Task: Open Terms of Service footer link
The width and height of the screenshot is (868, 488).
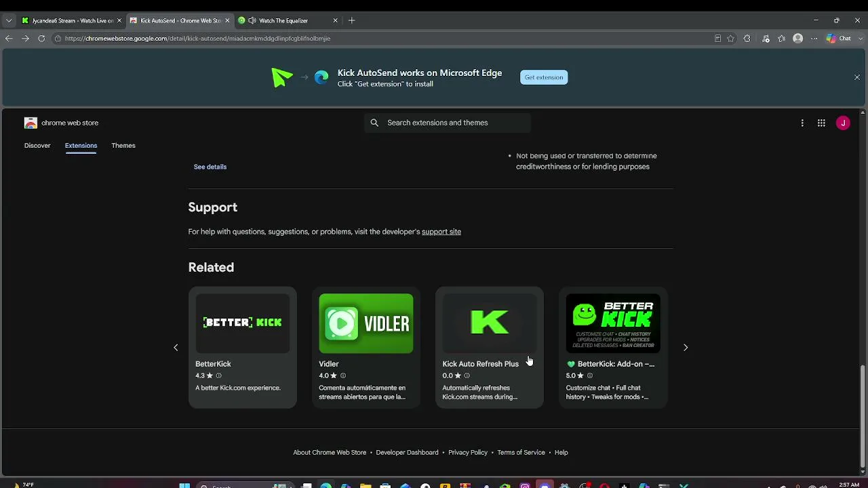Action: point(521,453)
